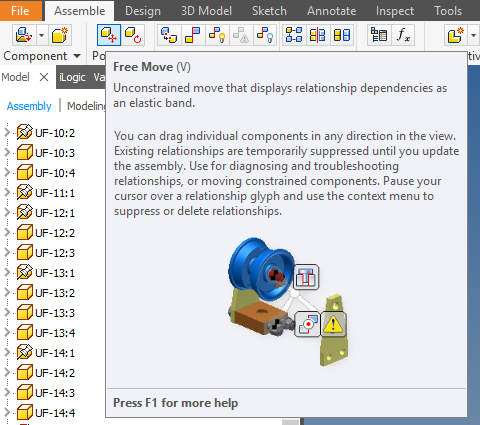Click the pinned icon of UF-13:1
The height and width of the screenshot is (425, 480).
click(25, 273)
